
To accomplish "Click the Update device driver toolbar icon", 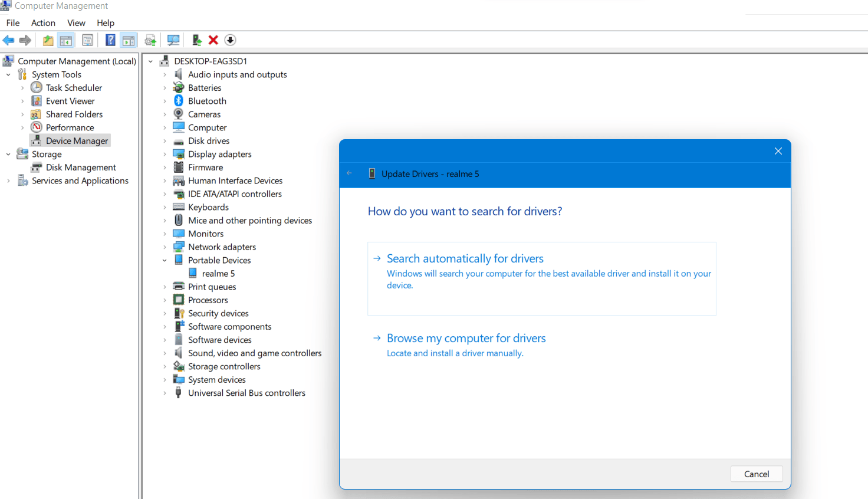I will [150, 40].
